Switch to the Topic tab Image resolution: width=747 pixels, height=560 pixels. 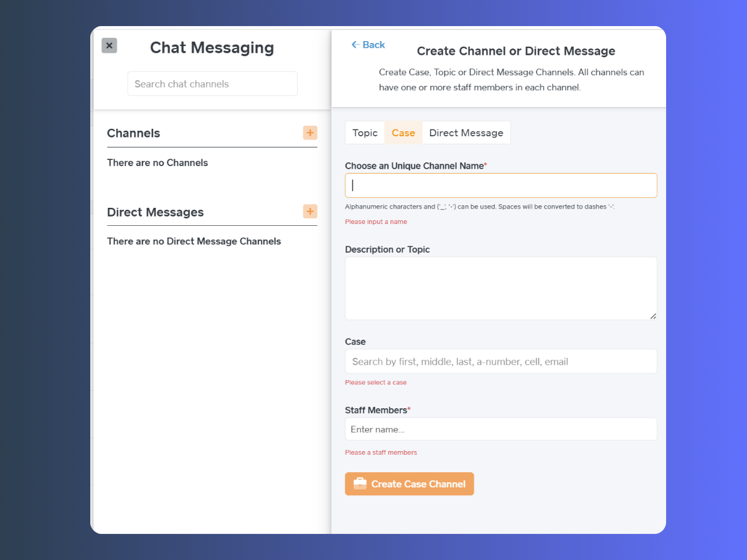click(x=365, y=133)
